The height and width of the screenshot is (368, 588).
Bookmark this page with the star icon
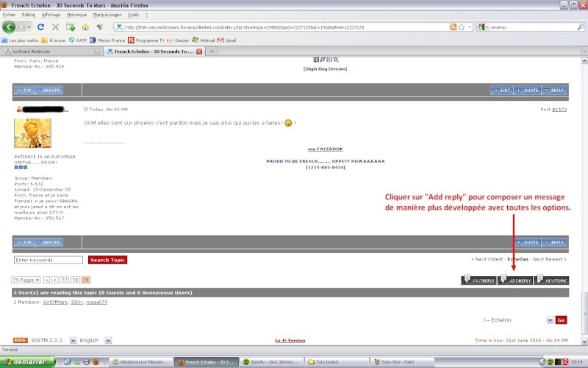462,27
